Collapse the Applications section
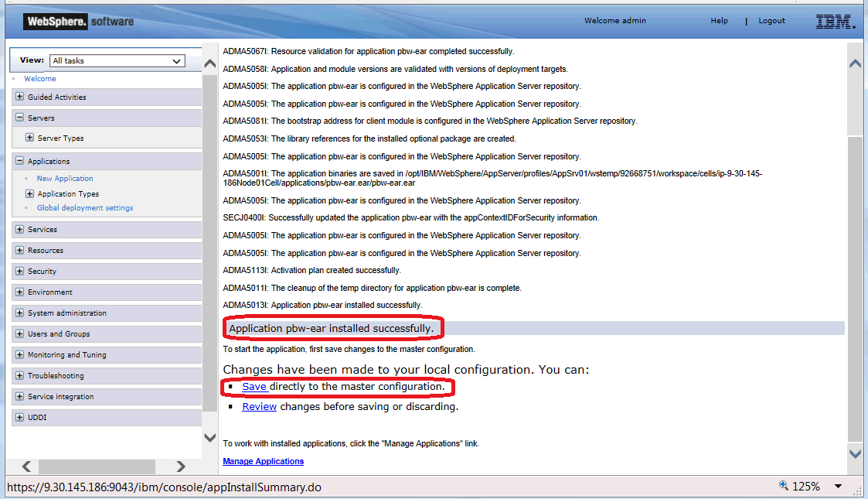The width and height of the screenshot is (868, 499). (x=20, y=161)
